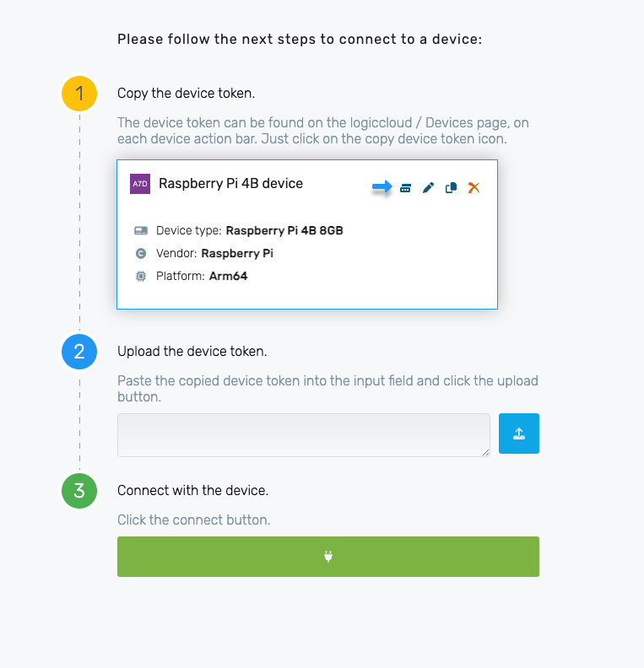Click the Raspberry Pi 4B device title
Image resolution: width=644 pixels, height=668 pixels.
pyautogui.click(x=230, y=183)
